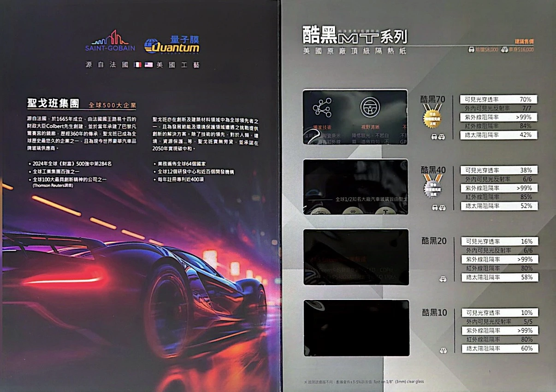Click the single car icon under 酷黑20
Image resolution: width=556 pixels, height=392 pixels.
(443, 279)
